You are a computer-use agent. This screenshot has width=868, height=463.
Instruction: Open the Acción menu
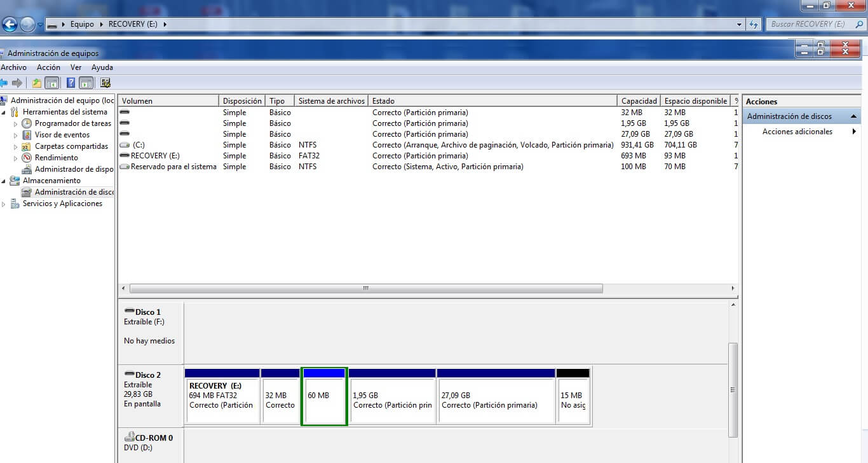tap(48, 67)
